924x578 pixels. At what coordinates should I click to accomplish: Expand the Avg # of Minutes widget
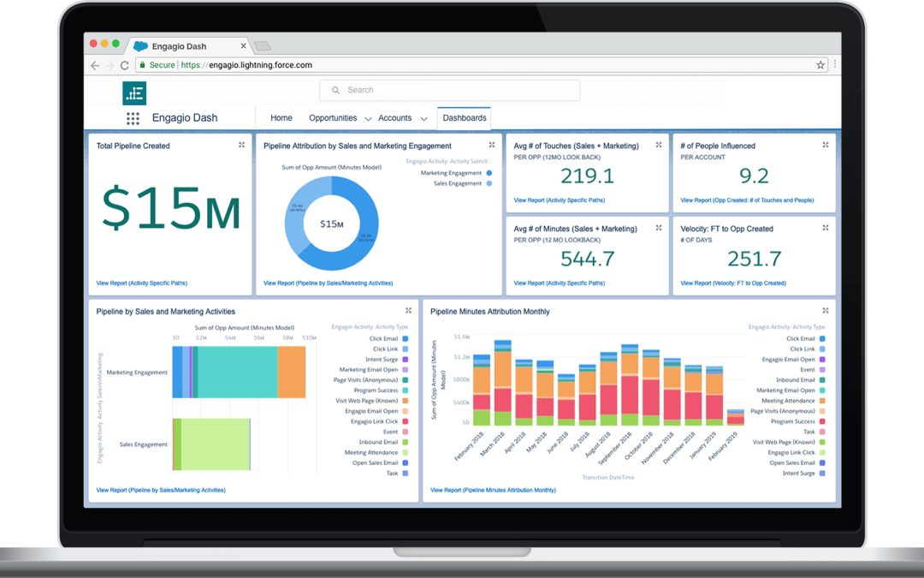coord(659,228)
